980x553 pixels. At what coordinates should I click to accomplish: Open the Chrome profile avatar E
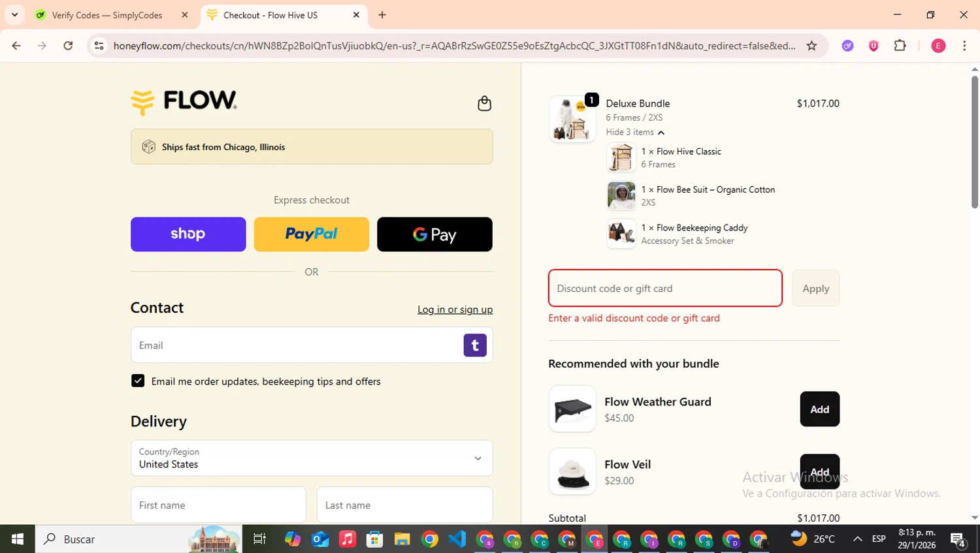point(938,46)
